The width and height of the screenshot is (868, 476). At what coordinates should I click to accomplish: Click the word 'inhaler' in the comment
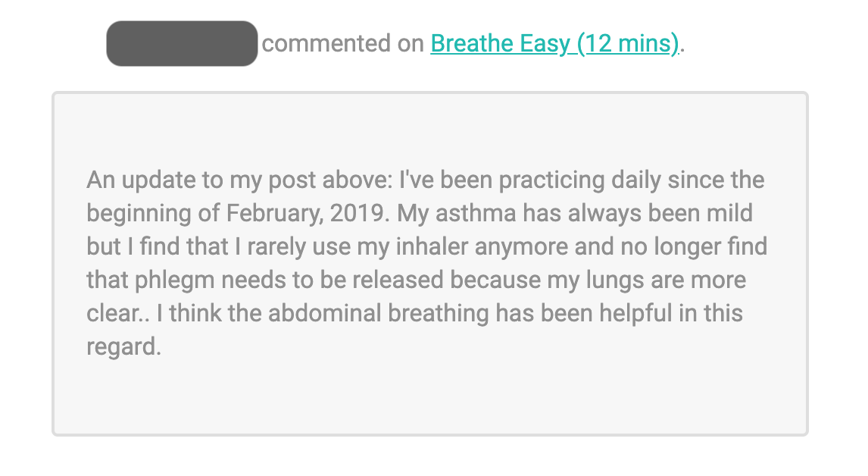[x=432, y=246]
